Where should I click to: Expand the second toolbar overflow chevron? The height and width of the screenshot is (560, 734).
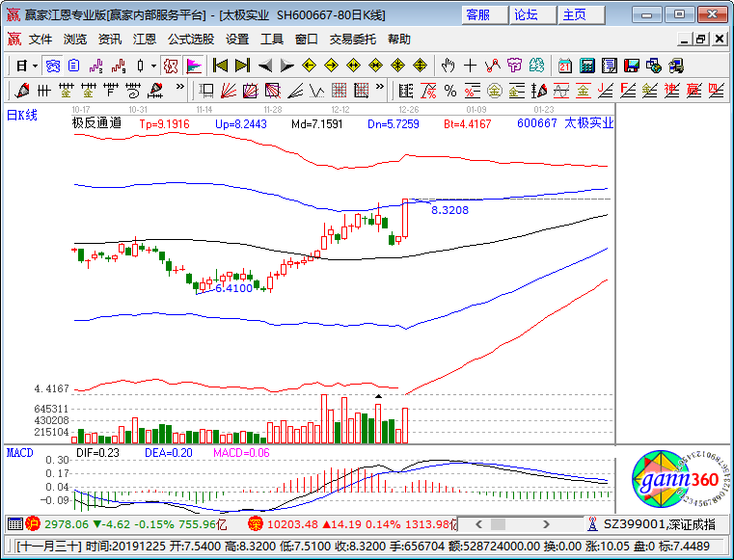[x=380, y=87]
